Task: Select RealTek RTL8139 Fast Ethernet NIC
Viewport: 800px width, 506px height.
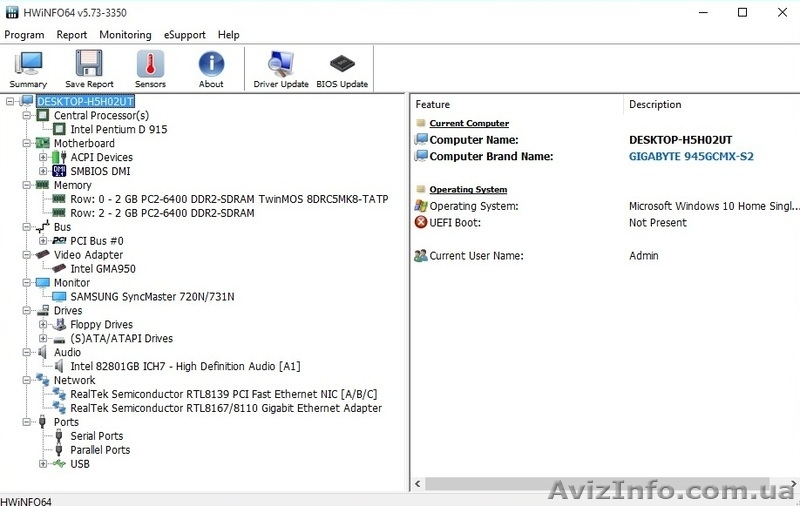Action: pos(223,394)
